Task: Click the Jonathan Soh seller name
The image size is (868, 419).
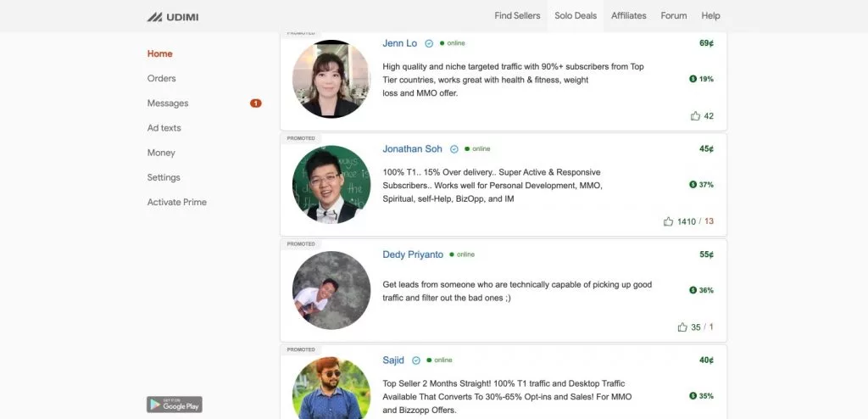Action: pyautogui.click(x=413, y=148)
